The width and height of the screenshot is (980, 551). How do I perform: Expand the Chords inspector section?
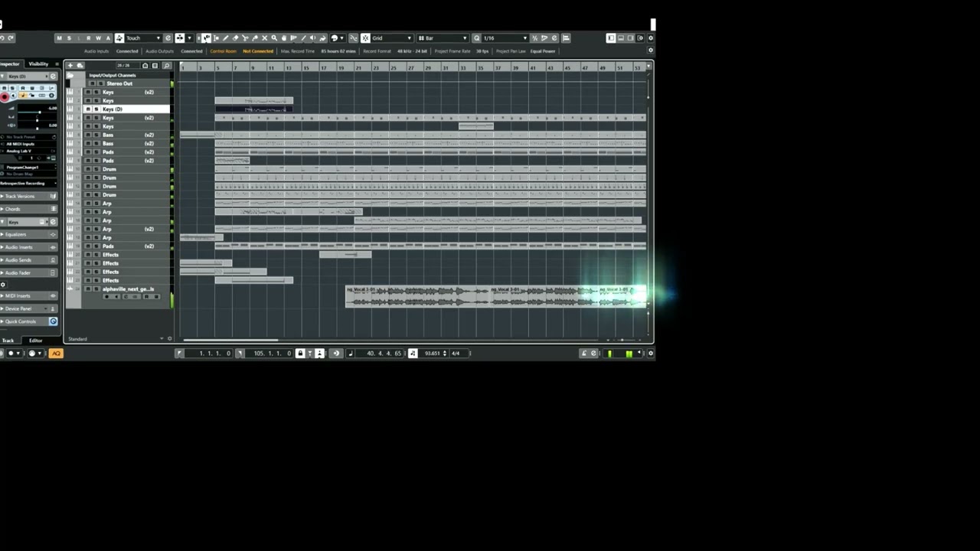(28, 209)
